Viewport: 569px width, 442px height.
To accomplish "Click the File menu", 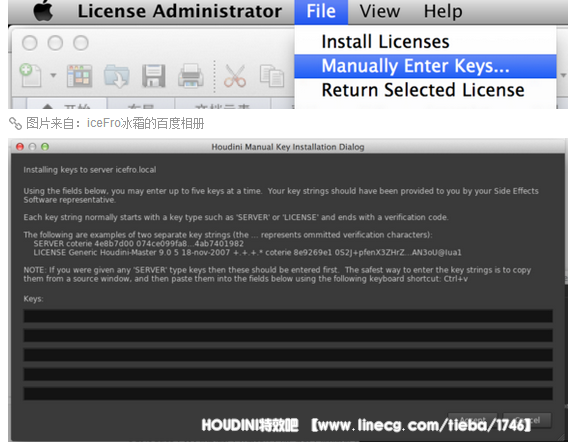I will (x=321, y=11).
